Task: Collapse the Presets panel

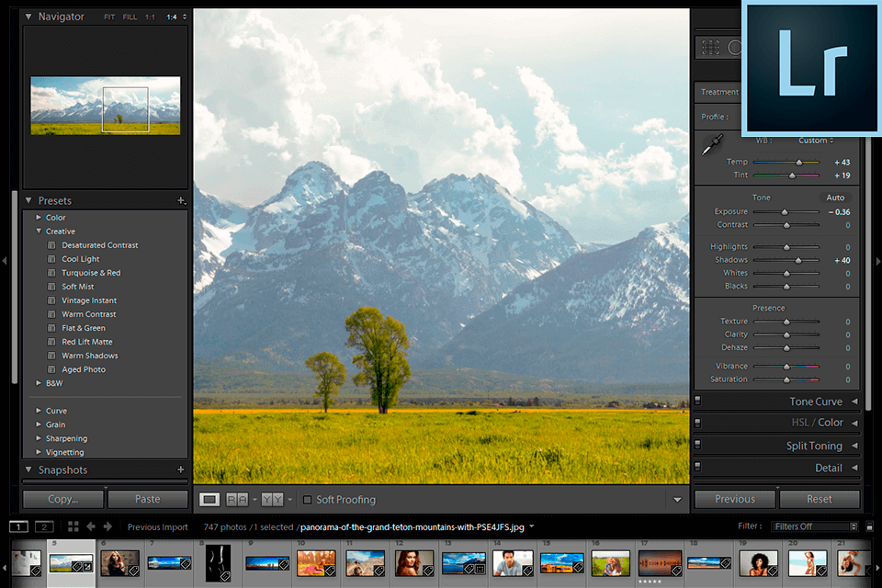Action: [x=28, y=200]
